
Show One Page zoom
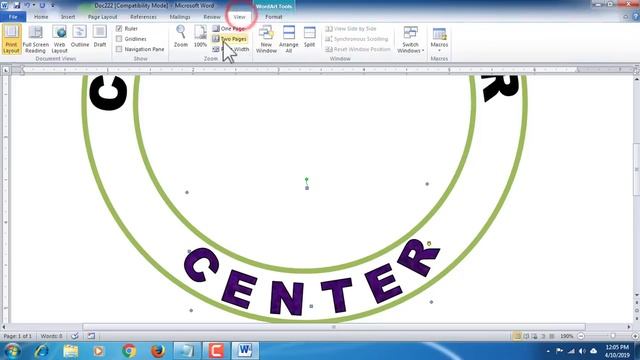coord(229,29)
